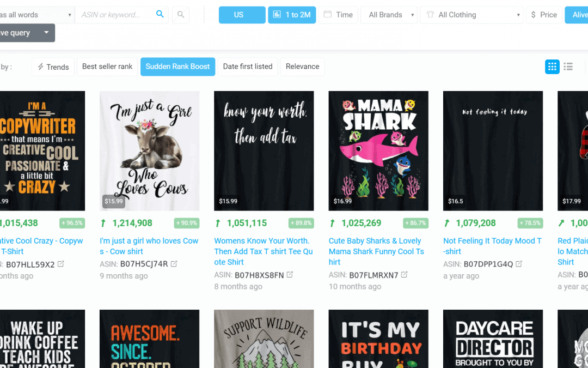Click the 'Not feeling it today' shirt thumbnail
This screenshot has height=368, width=588.
(x=493, y=150)
